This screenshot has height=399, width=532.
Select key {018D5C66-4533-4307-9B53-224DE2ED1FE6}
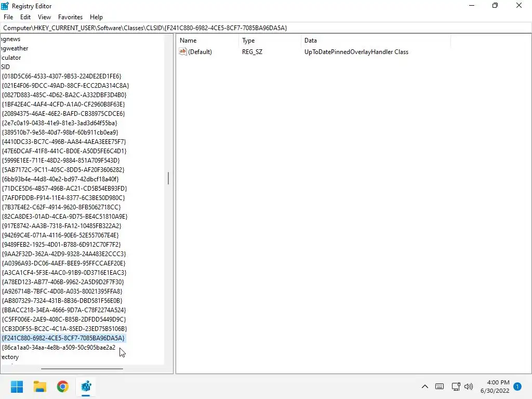61,76
